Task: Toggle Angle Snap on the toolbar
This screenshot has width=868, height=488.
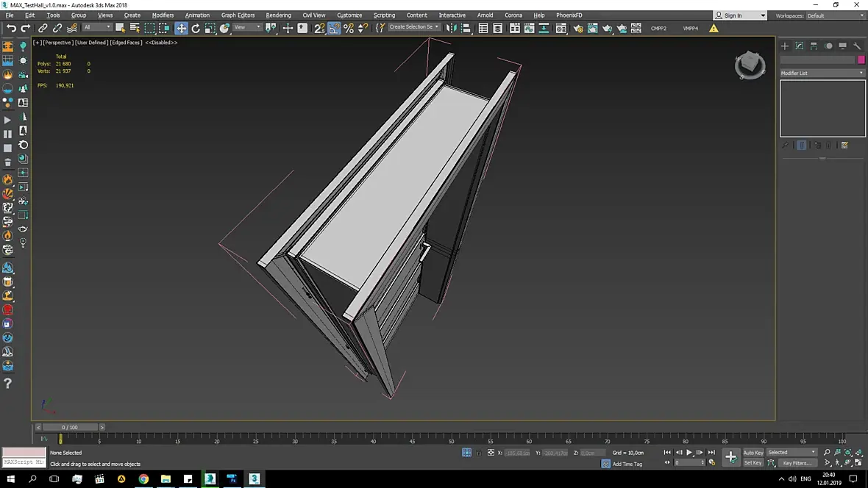Action: click(x=334, y=28)
